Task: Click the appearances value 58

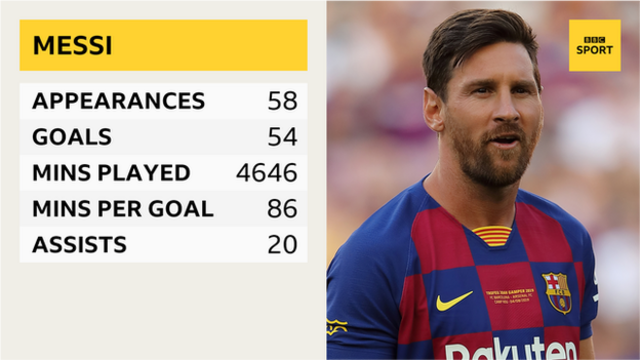Action: (282, 100)
